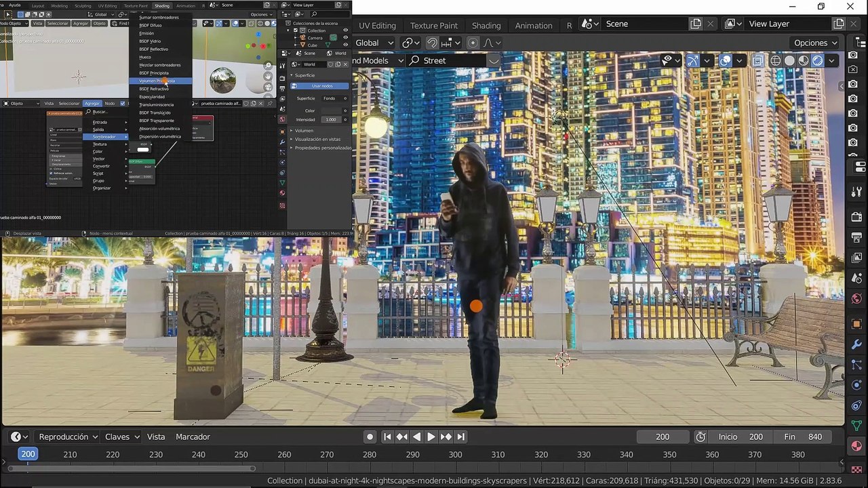The height and width of the screenshot is (488, 868).
Task: Open the Output properties printer tab
Action: pos(856,237)
